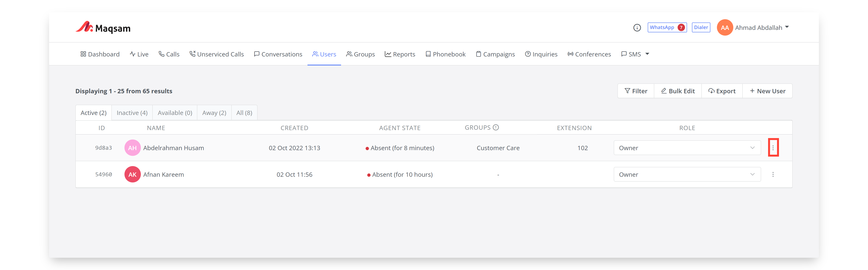Go to the Dashboard tab
The width and height of the screenshot is (868, 270).
pos(100,54)
